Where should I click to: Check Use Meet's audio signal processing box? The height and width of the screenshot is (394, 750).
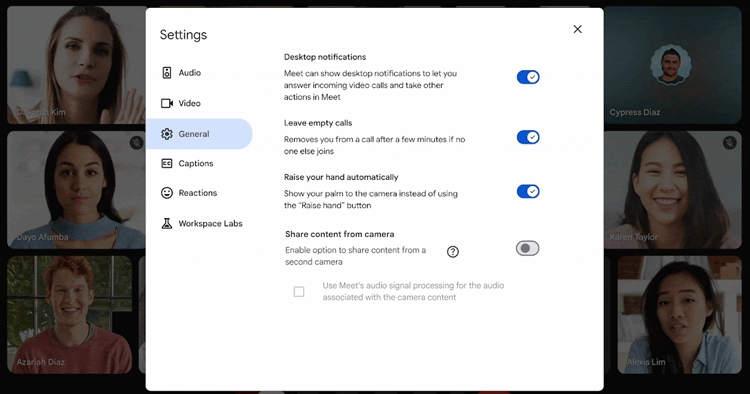[299, 291]
